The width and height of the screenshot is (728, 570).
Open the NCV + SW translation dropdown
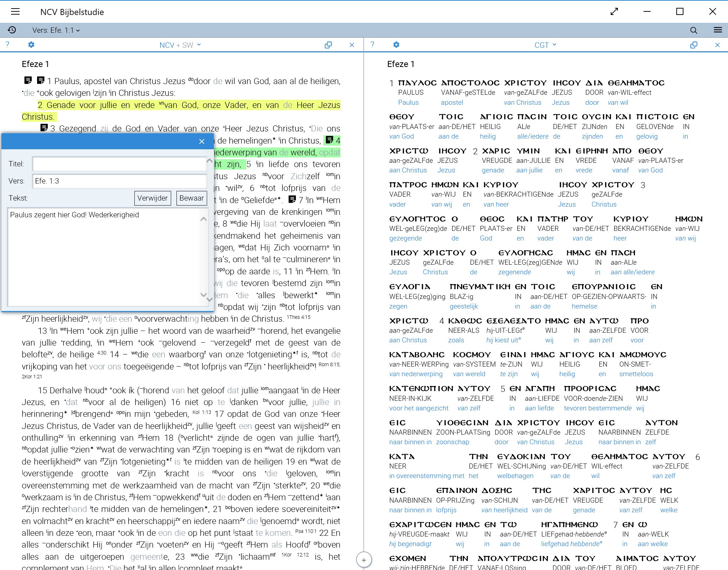tap(180, 45)
